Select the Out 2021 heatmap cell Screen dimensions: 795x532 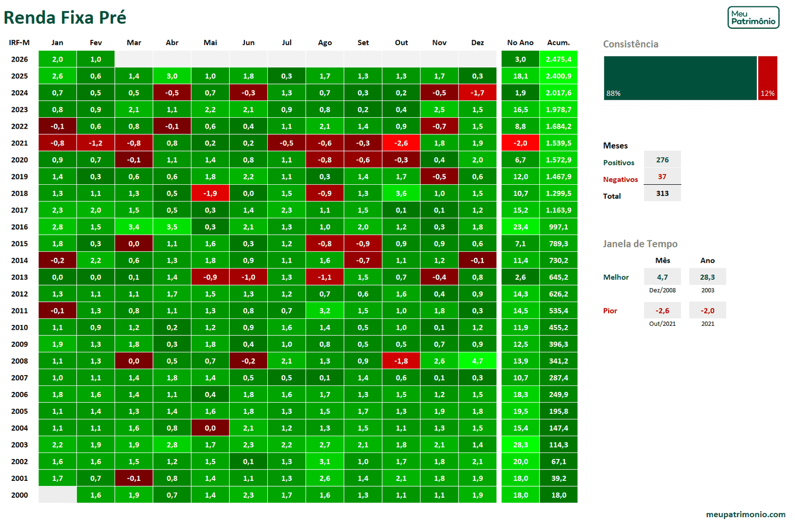(401, 143)
